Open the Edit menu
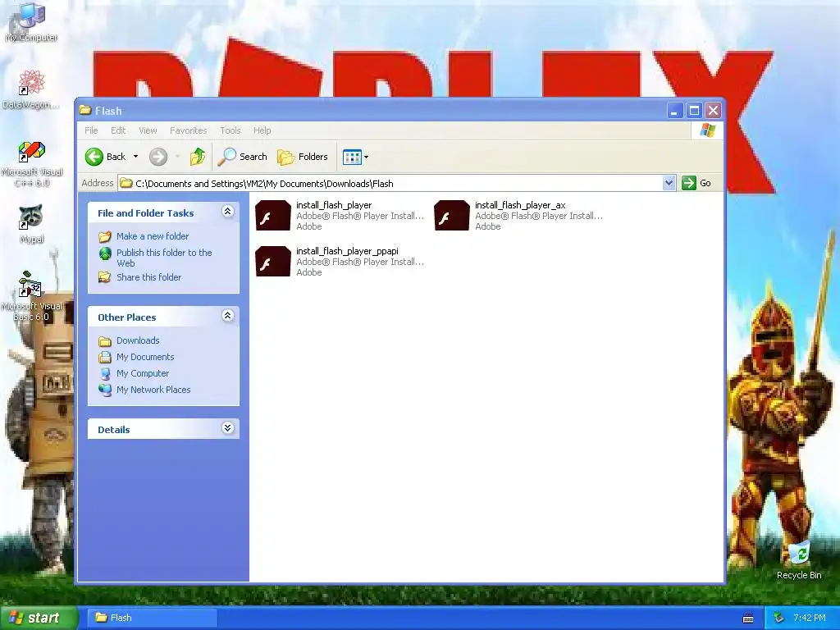Image resolution: width=840 pixels, height=630 pixels. (118, 130)
